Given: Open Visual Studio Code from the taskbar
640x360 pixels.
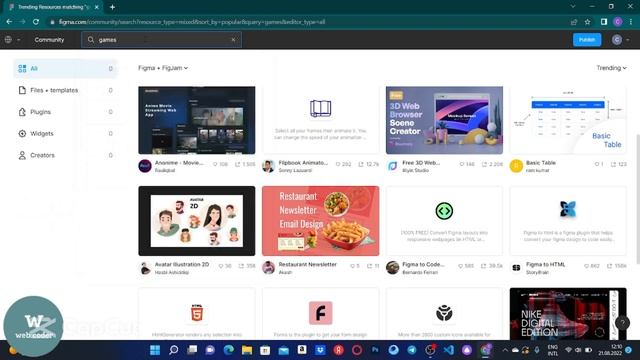Looking at the screenshot, I should coord(448,350).
